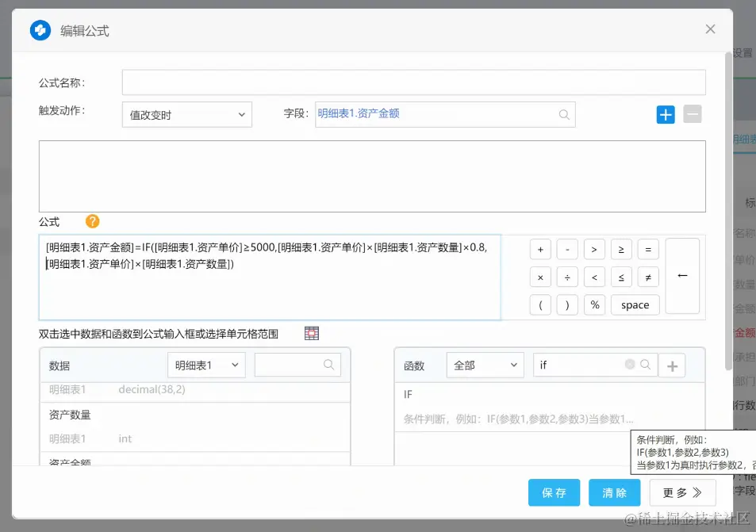The width and height of the screenshot is (756, 532).
Task: Remove trigger field with gray minus
Action: (692, 114)
